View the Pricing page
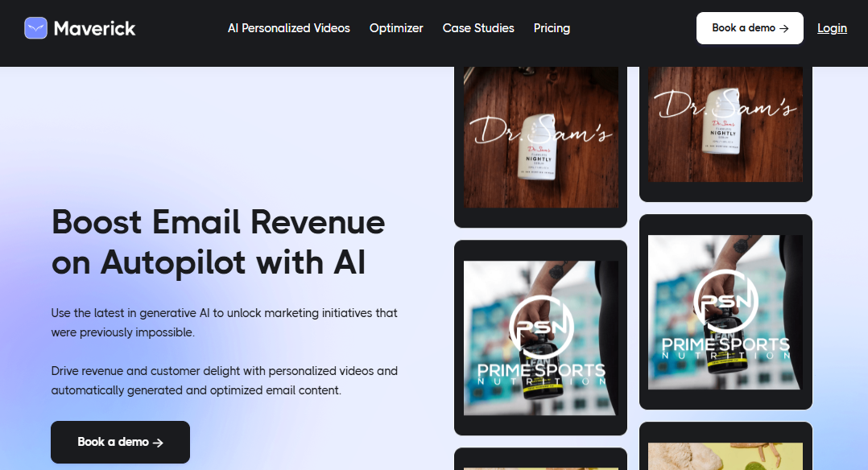This screenshot has width=868, height=470. pyautogui.click(x=552, y=28)
